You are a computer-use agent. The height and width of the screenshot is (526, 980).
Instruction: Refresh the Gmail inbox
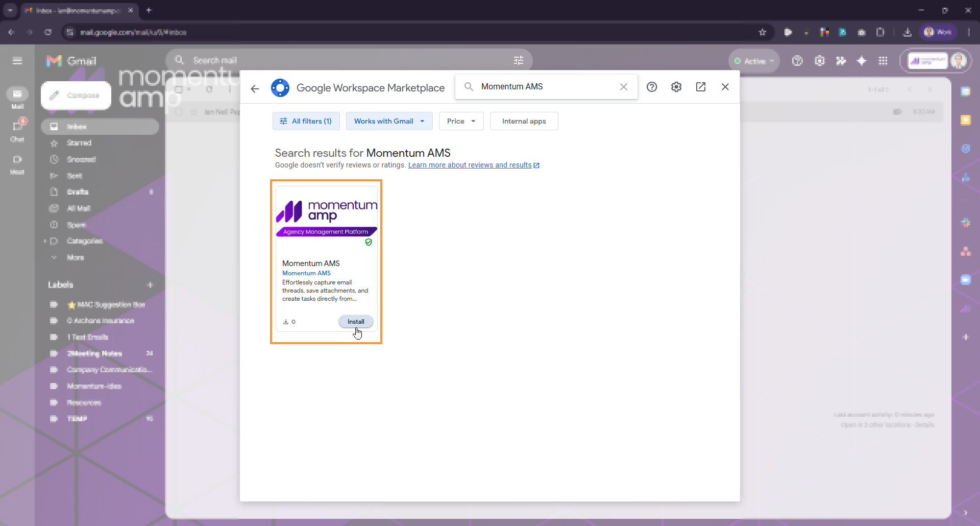pyautogui.click(x=209, y=89)
